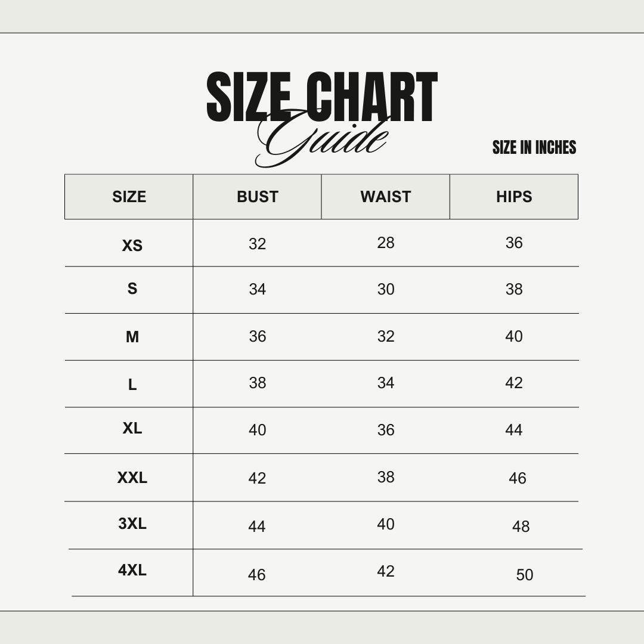644x644 pixels.
Task: Click the 3XL size row label
Action: pos(132,524)
